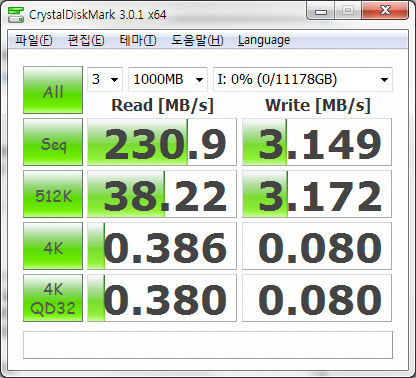Launch the 4K QD32 test
The height and width of the screenshot is (378, 416).
click(53, 298)
